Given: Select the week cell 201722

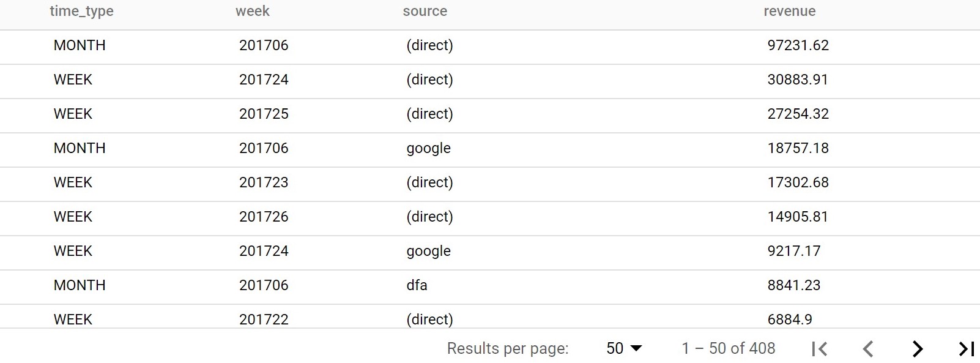Looking at the screenshot, I should tap(264, 319).
